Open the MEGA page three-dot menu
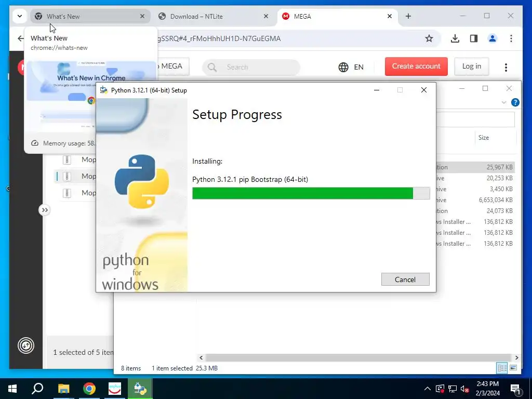Viewport: 532px width, 399px height. coord(506,67)
